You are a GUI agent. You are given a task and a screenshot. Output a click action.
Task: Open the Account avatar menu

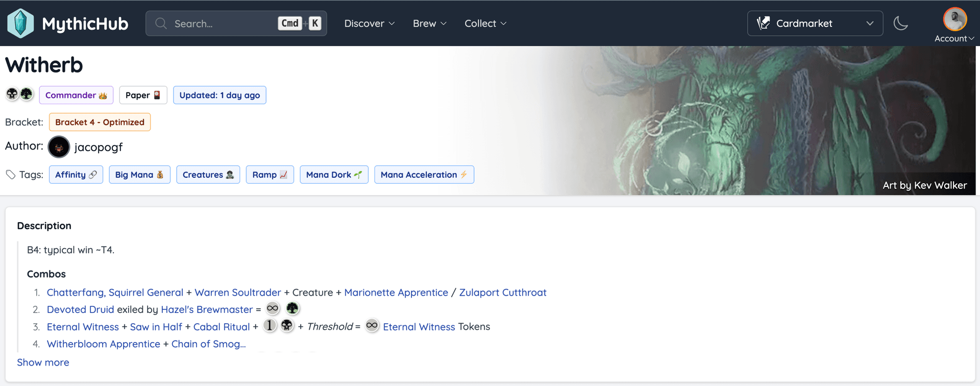[954, 25]
